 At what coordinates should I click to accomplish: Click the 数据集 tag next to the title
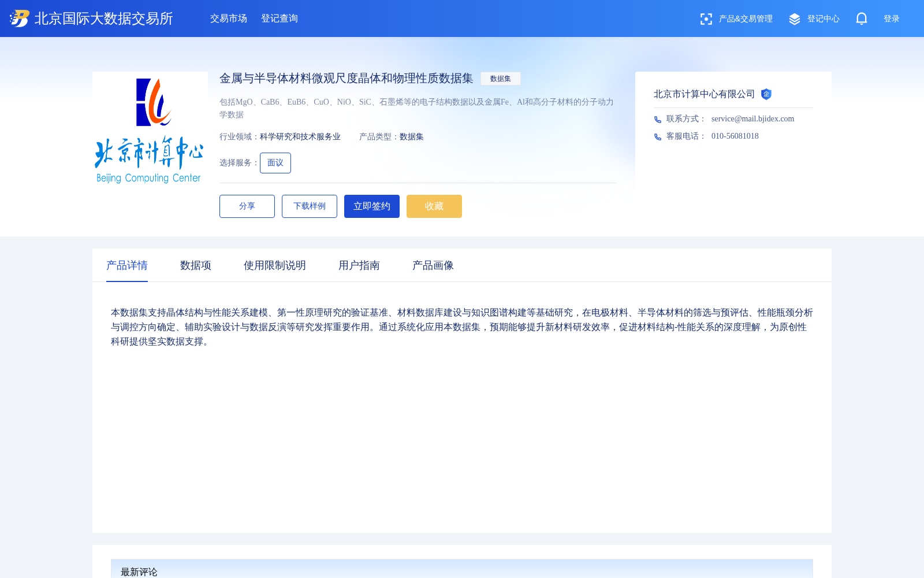coord(501,79)
